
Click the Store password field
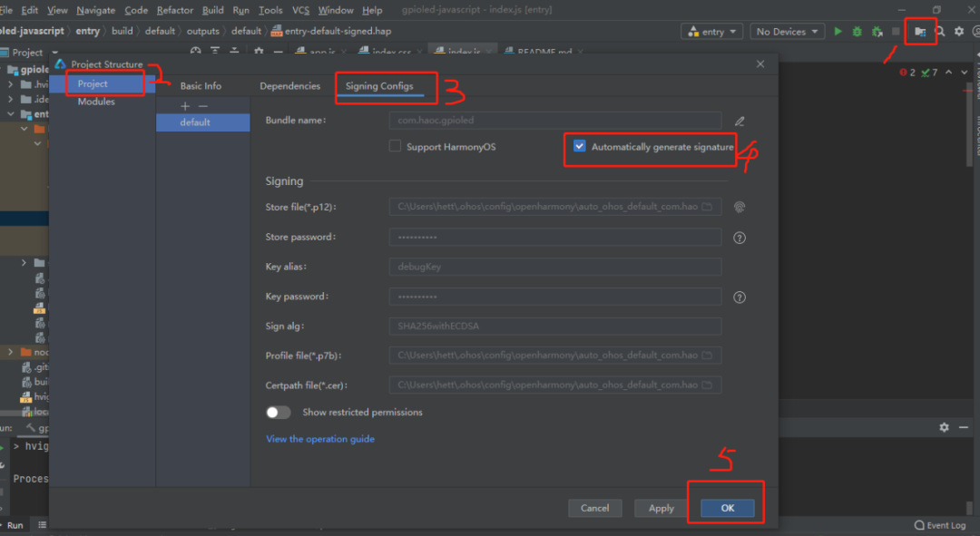(x=555, y=237)
